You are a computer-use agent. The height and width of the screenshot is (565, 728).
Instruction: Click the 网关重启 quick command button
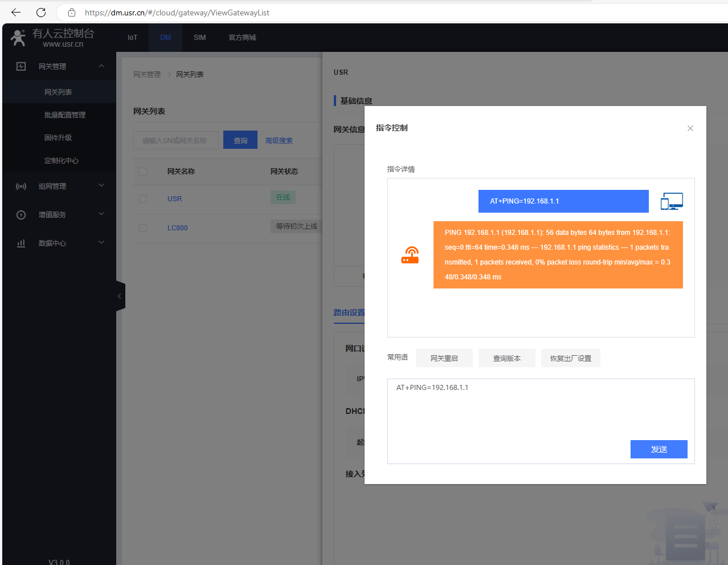pyautogui.click(x=444, y=358)
